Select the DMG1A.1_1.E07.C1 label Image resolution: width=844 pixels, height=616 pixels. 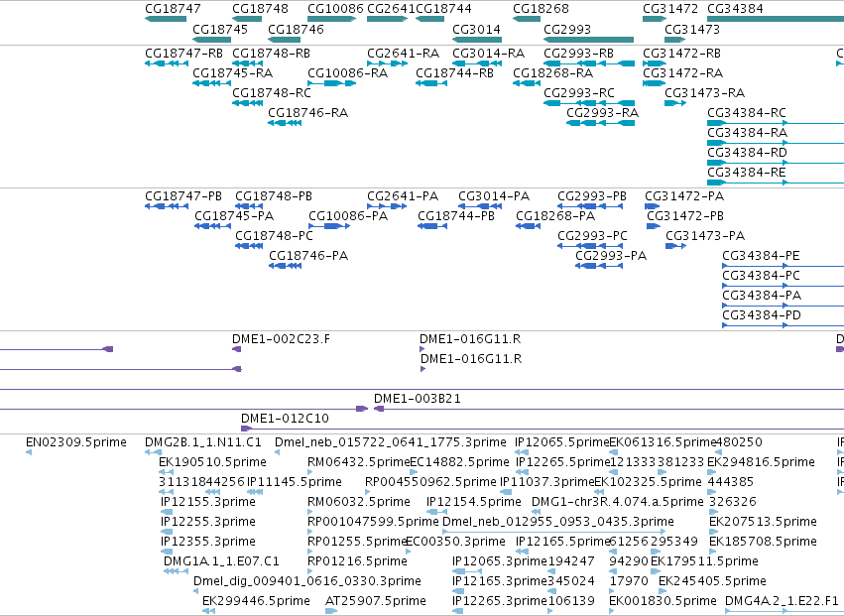point(222,561)
